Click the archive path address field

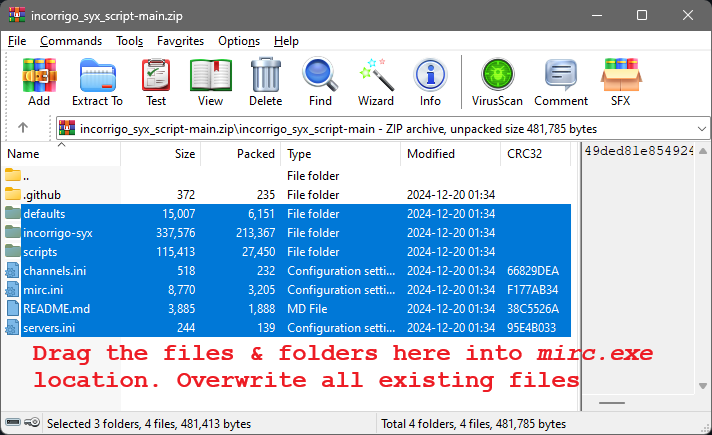[x=383, y=129]
